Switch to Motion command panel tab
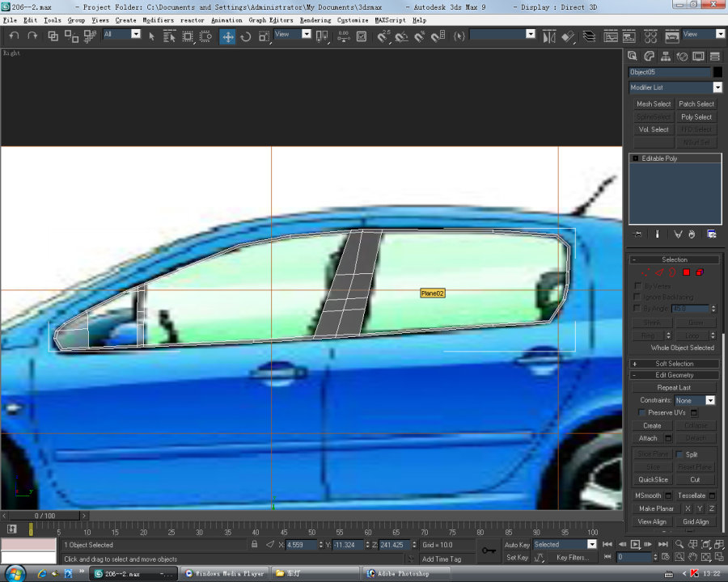728x582 pixels. pyautogui.click(x=682, y=56)
